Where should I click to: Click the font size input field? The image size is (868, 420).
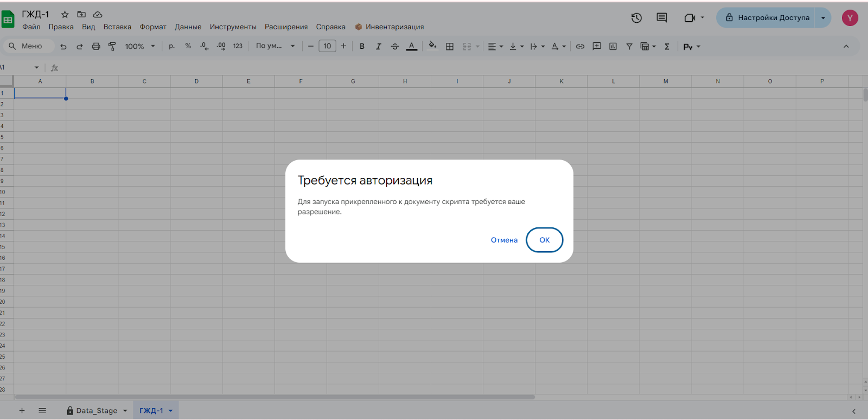click(x=327, y=46)
